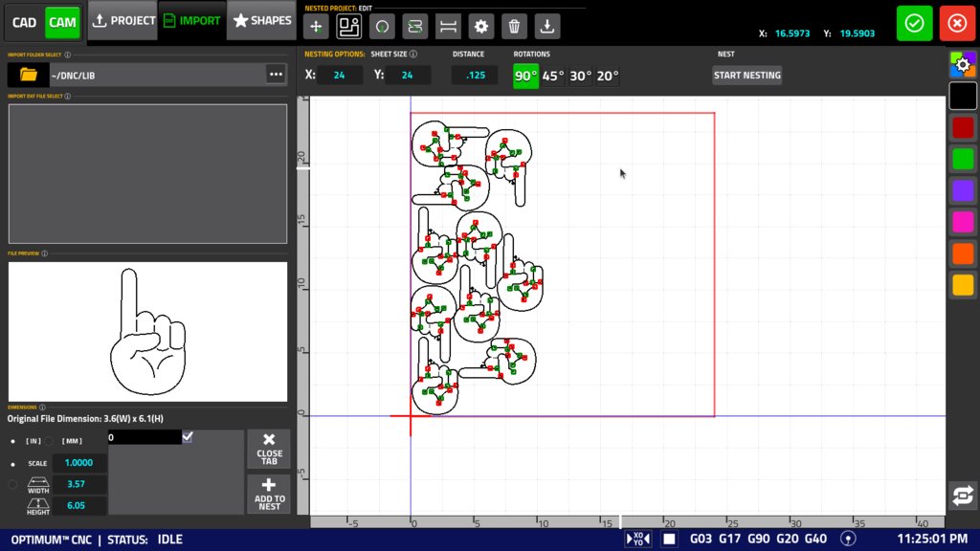Switch to the CAM mode tab
The width and height of the screenshot is (980, 551).
tap(62, 23)
